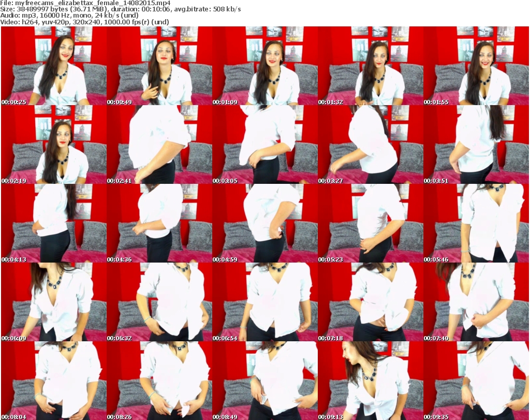
Task: Click the frame timestamped 00:08:49
Action: tap(265, 381)
